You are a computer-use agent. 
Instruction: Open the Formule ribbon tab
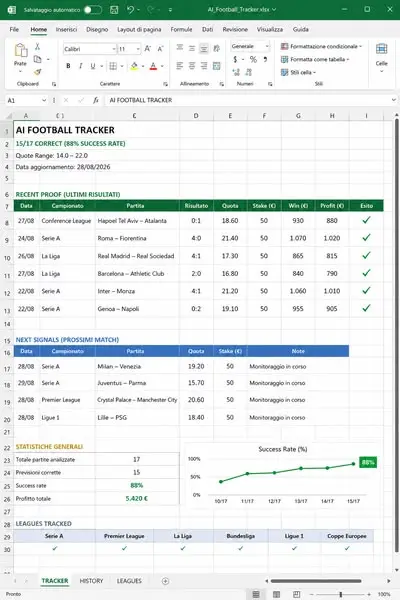point(181,29)
